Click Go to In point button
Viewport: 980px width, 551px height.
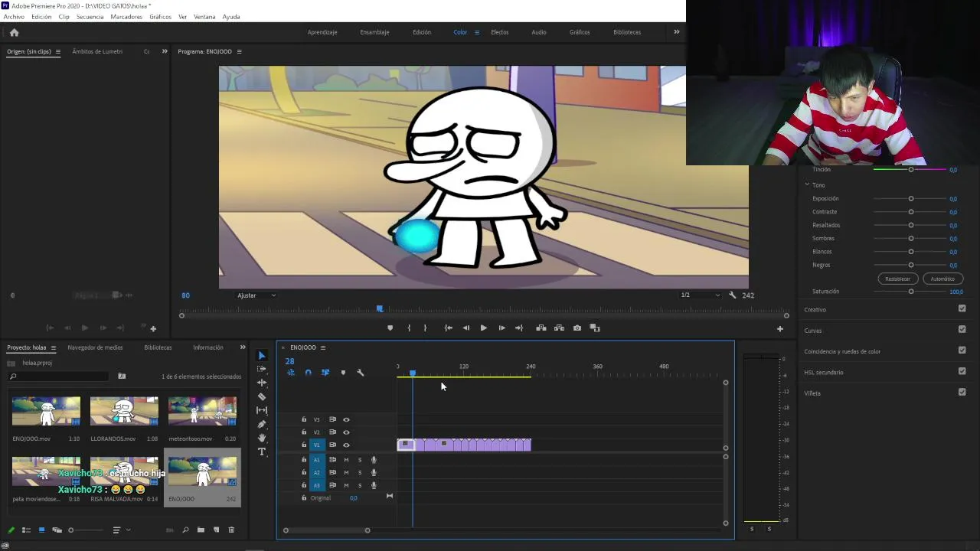pos(449,328)
